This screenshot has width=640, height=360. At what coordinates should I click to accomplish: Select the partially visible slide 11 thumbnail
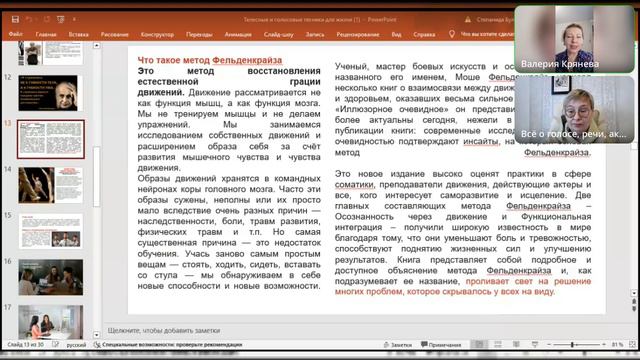click(51, 53)
